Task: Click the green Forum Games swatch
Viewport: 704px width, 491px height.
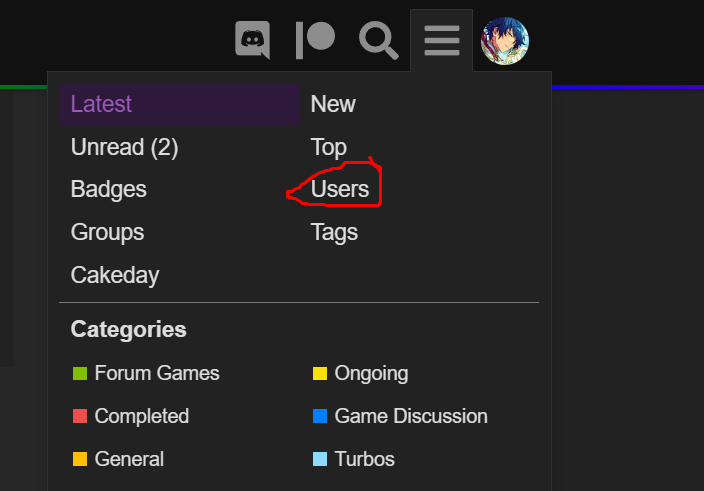Action: [x=80, y=373]
